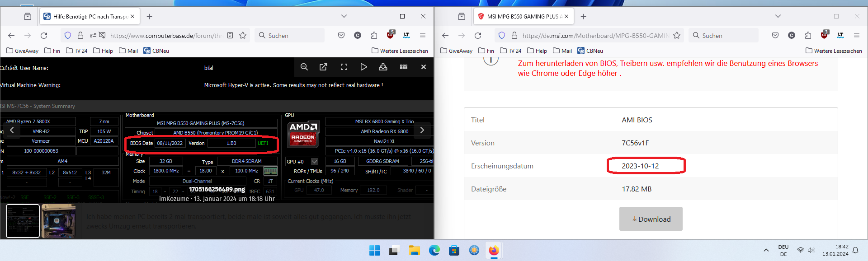This screenshot has width=868, height=261.
Task: Open a new tab in the left Firefox window
Action: 150,17
